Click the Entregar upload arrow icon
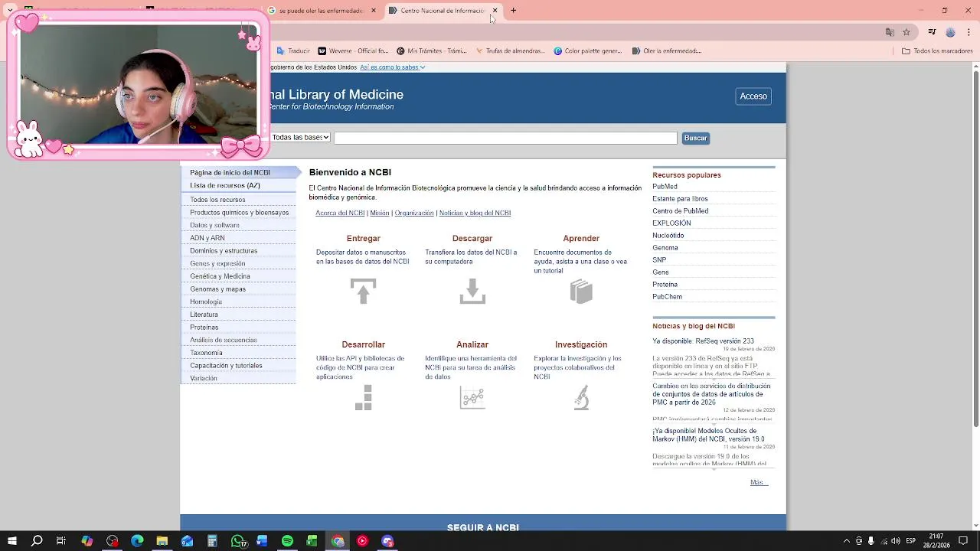Screen dimensions: 980x551 click(363, 291)
